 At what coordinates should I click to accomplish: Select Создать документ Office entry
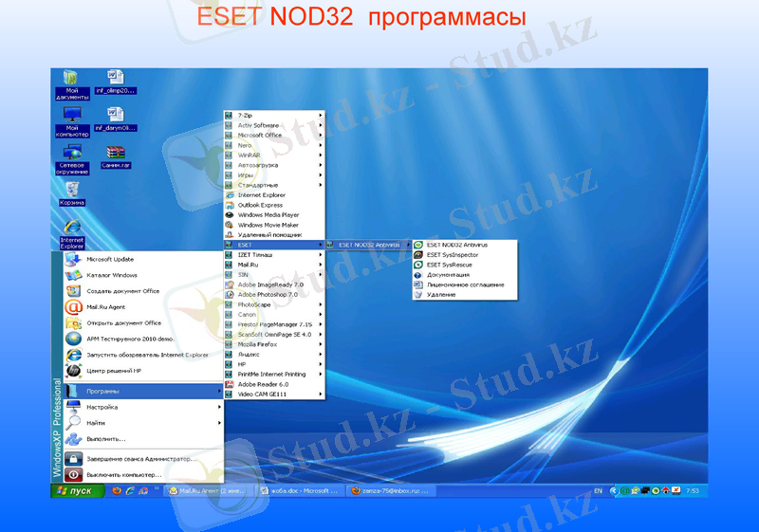[143, 291]
